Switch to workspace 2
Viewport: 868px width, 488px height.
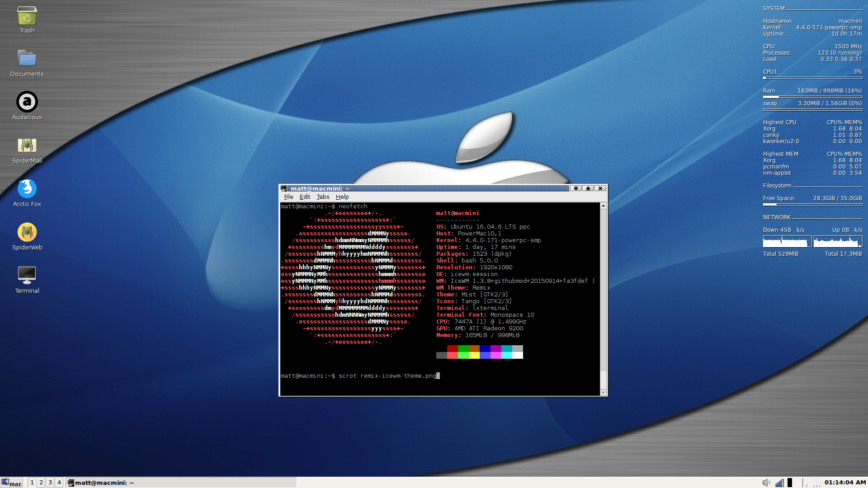click(41, 483)
